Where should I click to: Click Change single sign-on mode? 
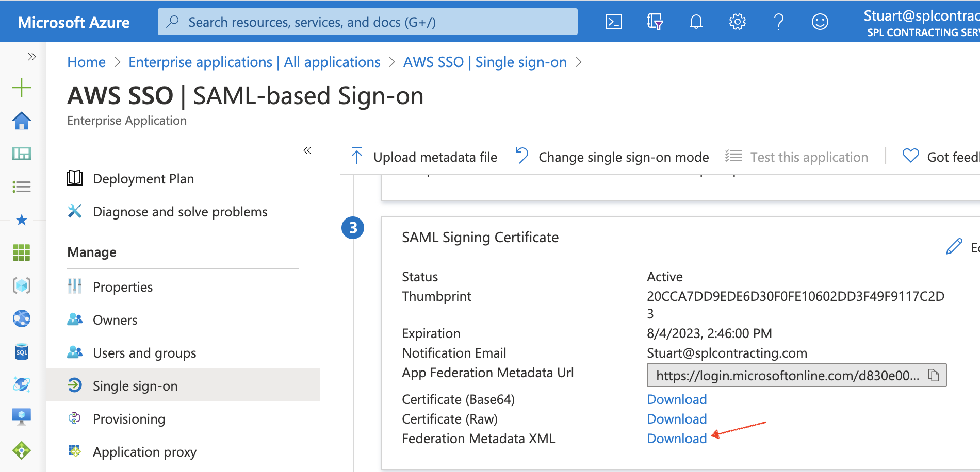coord(612,157)
